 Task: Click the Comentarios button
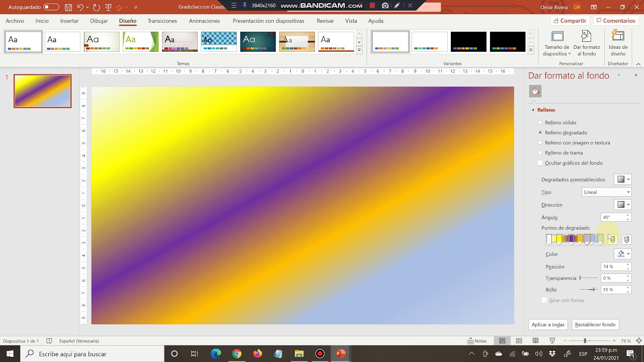pyautogui.click(x=615, y=21)
